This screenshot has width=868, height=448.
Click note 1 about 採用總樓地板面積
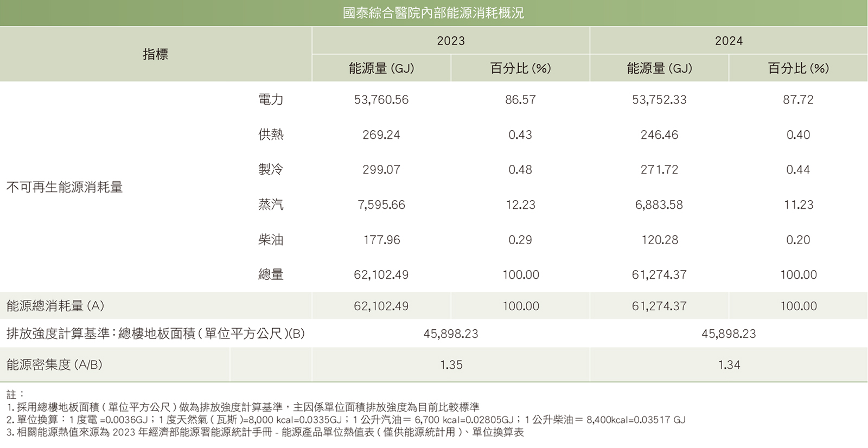pos(243,407)
